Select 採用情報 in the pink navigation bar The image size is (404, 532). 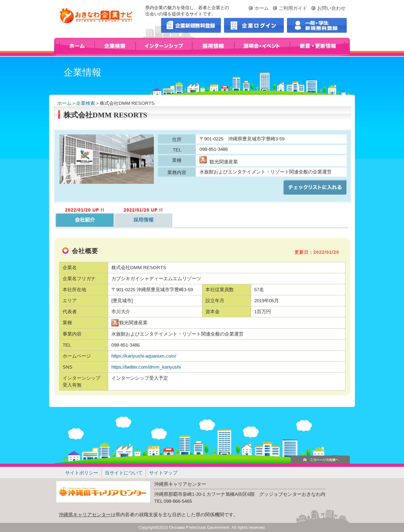tap(213, 46)
